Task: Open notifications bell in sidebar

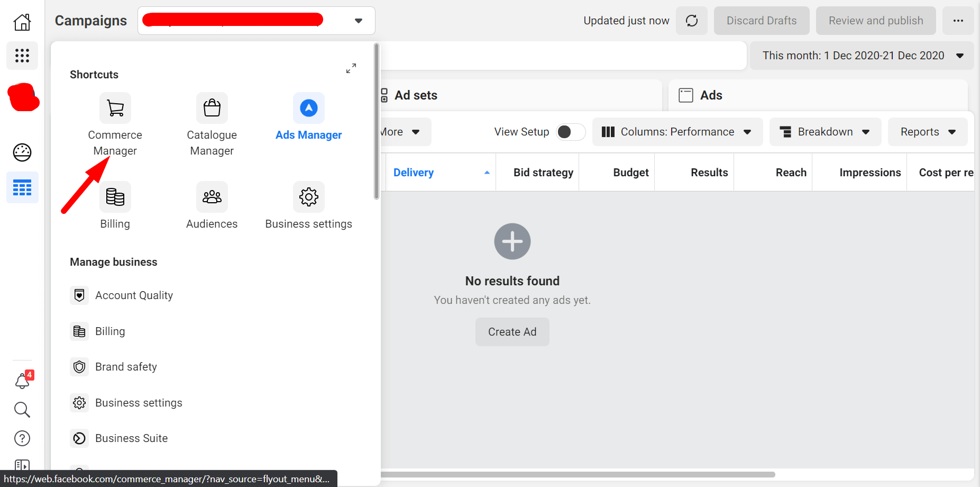Action: (x=22, y=381)
